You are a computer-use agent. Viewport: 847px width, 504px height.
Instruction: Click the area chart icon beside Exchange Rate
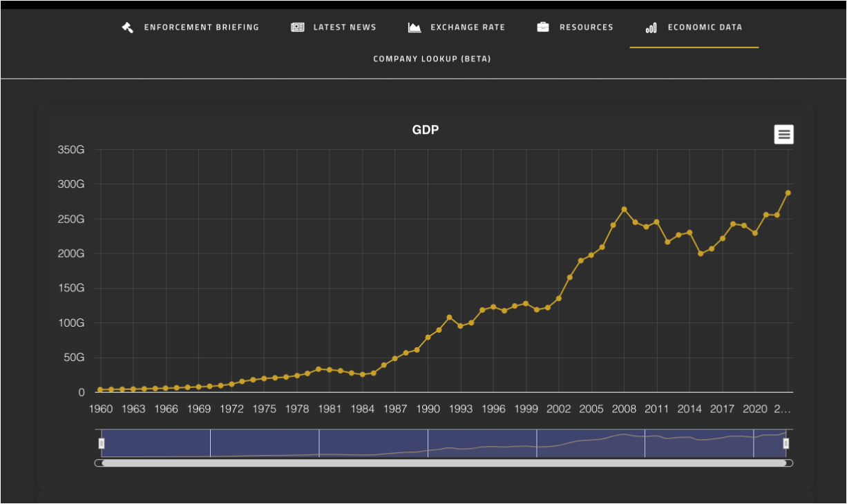(415, 28)
